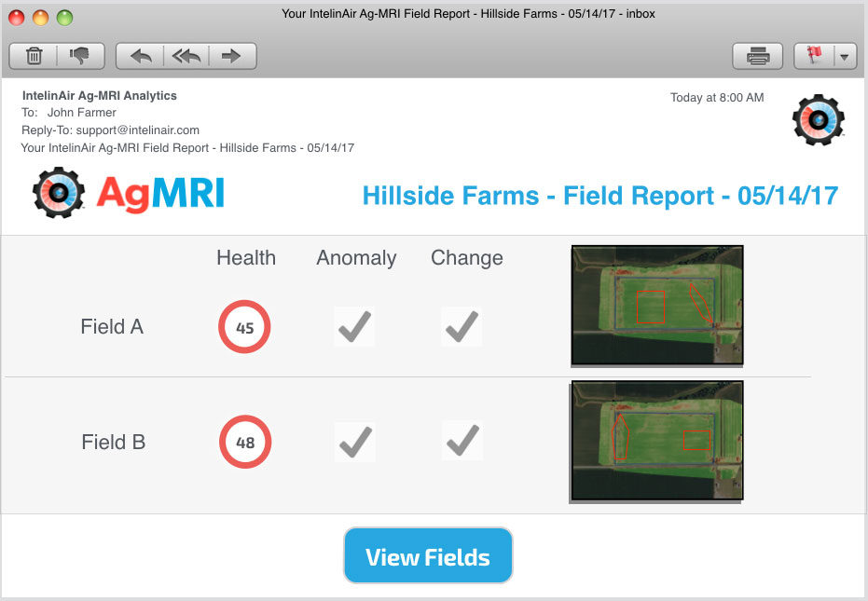Toggle the Field B Anomaly checkmark
The image size is (868, 601).
tap(355, 442)
